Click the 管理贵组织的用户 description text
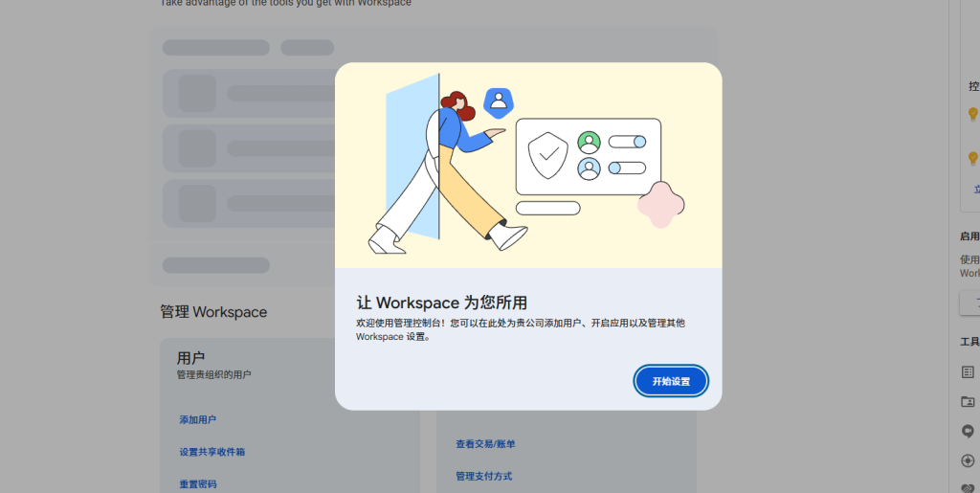980x493 pixels. pyautogui.click(x=213, y=375)
